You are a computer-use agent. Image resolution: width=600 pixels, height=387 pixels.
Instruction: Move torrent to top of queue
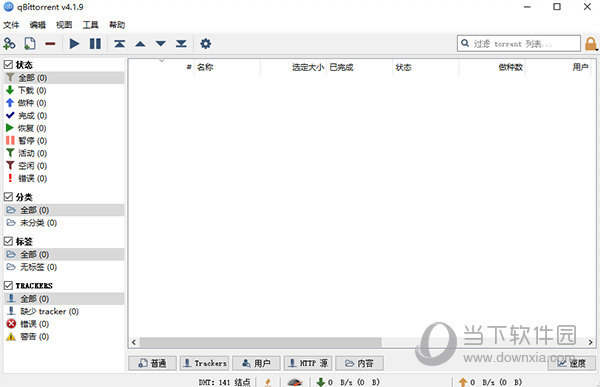(119, 44)
